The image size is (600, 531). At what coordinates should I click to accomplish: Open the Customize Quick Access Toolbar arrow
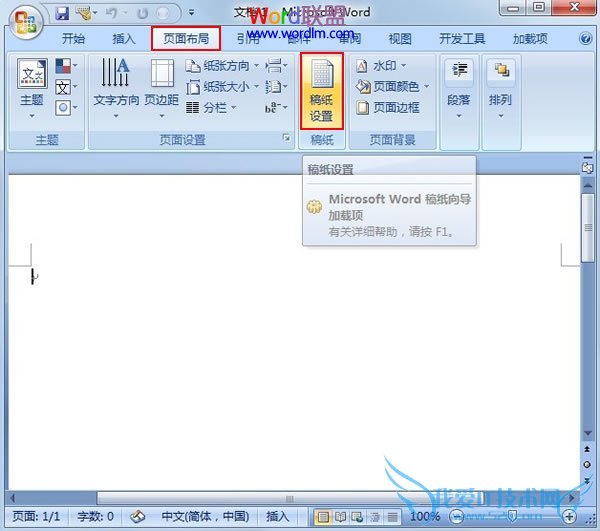191,13
